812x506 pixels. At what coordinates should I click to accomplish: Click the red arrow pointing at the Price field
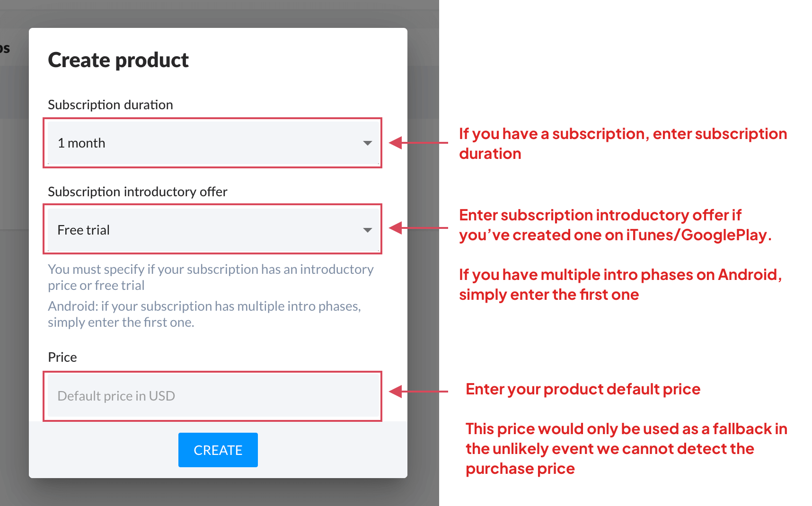(x=418, y=392)
